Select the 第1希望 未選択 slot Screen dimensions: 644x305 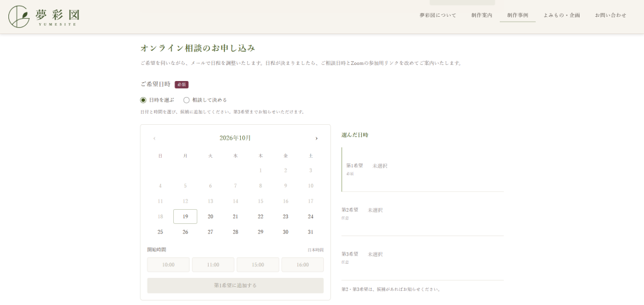[422, 169]
